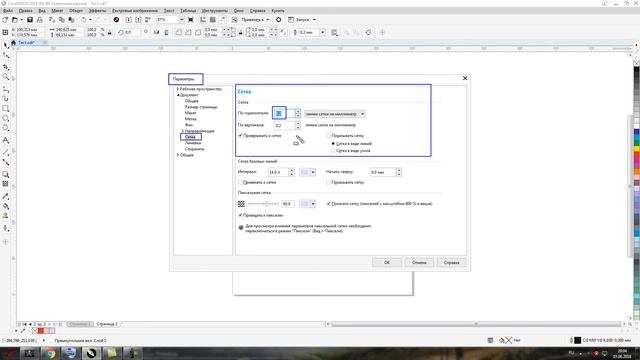Select 'Сохранить' in options tree

click(195, 149)
